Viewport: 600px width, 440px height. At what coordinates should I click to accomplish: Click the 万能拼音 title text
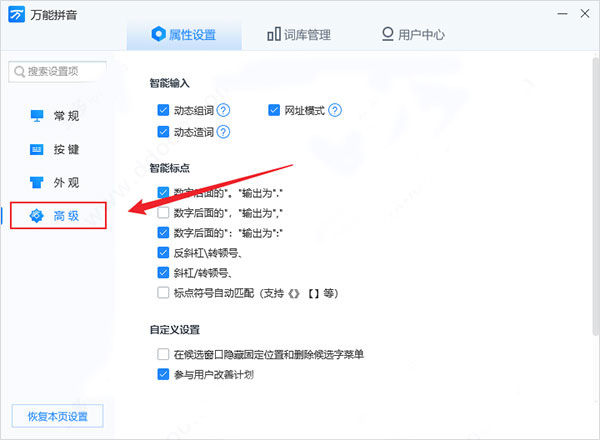pos(54,15)
